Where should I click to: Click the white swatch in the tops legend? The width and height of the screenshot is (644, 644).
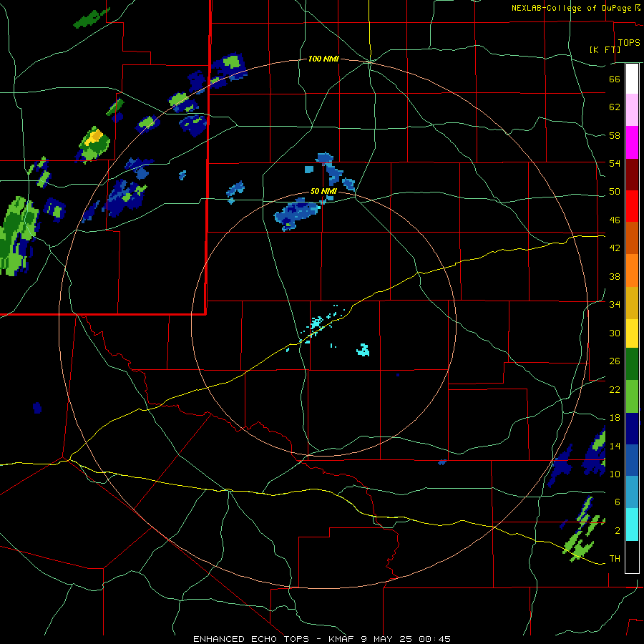pyautogui.click(x=632, y=79)
